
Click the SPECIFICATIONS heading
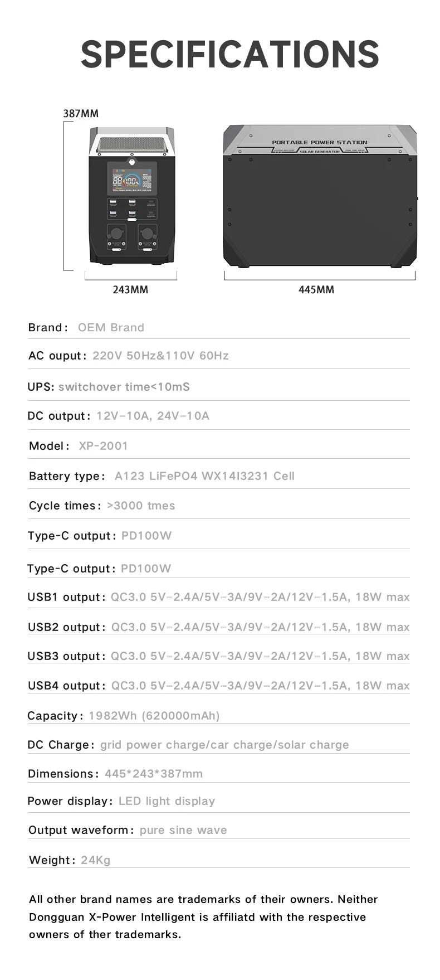point(229,54)
